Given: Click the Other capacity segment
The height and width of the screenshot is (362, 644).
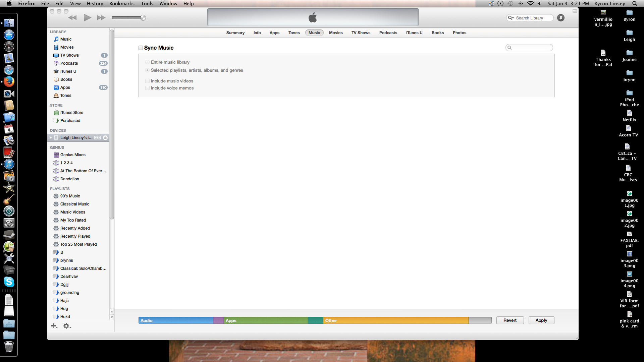Looking at the screenshot, I should click(x=396, y=320).
